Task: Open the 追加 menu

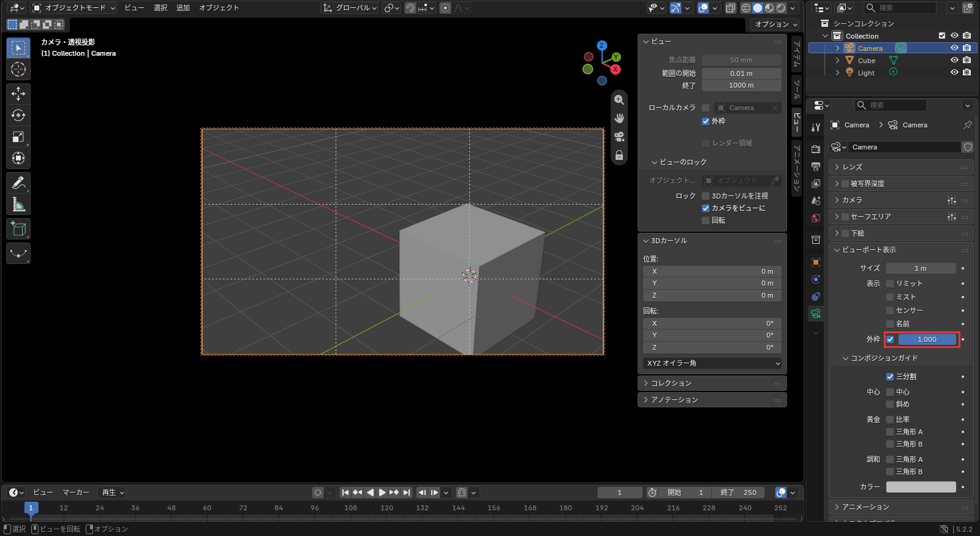Action: pos(183,8)
